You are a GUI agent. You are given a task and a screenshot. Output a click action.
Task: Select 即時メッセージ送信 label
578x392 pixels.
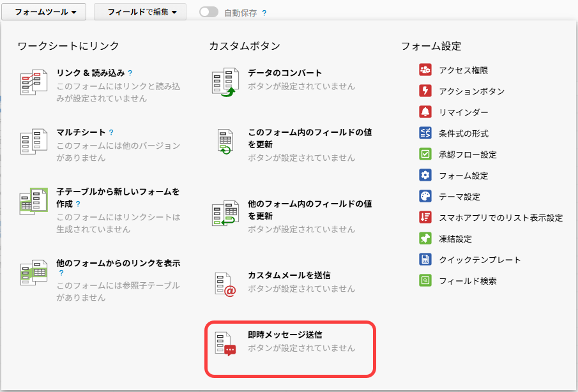pos(285,335)
